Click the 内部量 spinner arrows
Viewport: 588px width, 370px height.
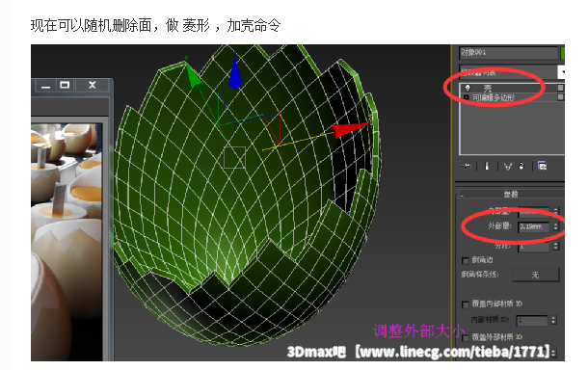[556, 211]
